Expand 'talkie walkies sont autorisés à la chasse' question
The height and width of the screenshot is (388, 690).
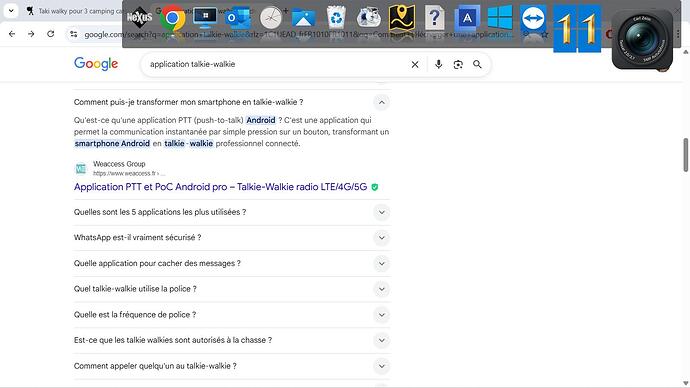pyautogui.click(x=382, y=340)
